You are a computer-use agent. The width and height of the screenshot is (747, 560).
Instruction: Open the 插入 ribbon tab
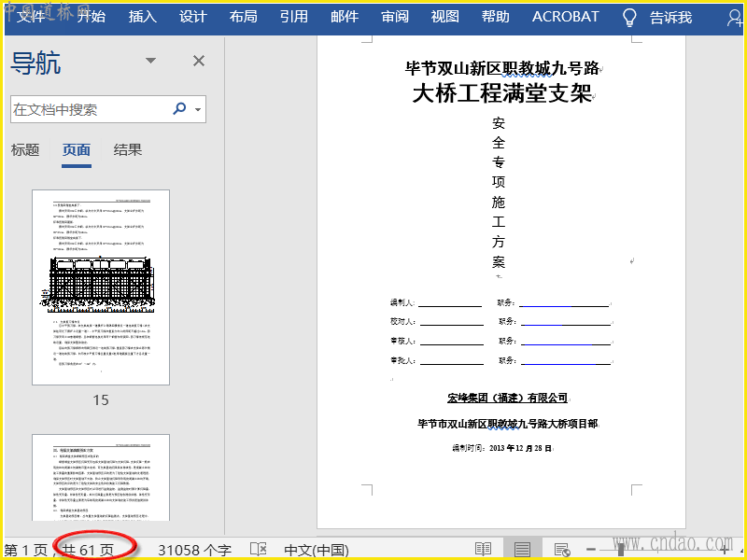[143, 17]
